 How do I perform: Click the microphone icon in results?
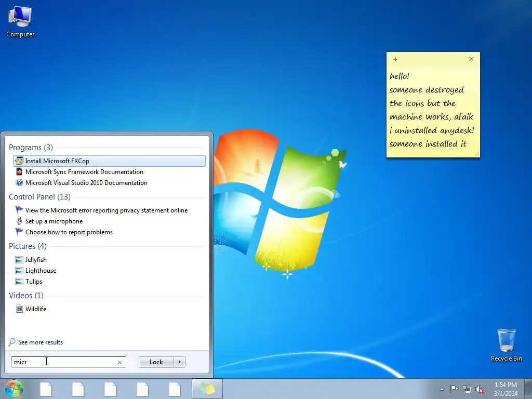pyautogui.click(x=19, y=221)
